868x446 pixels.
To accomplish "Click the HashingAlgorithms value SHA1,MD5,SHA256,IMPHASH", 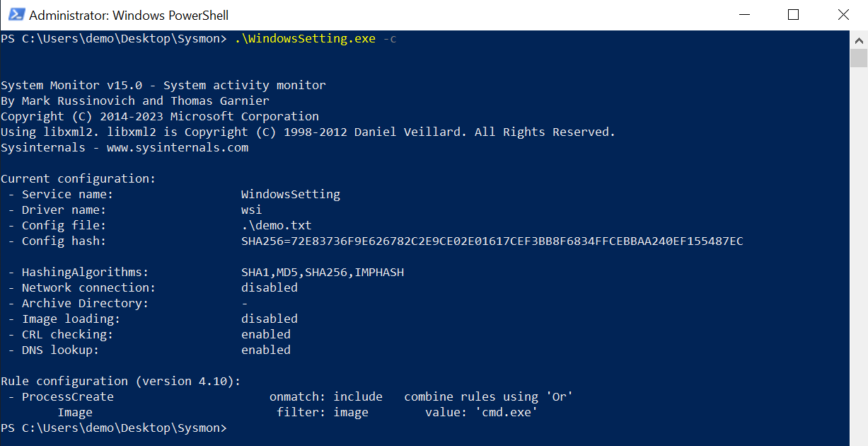I will coord(323,273).
